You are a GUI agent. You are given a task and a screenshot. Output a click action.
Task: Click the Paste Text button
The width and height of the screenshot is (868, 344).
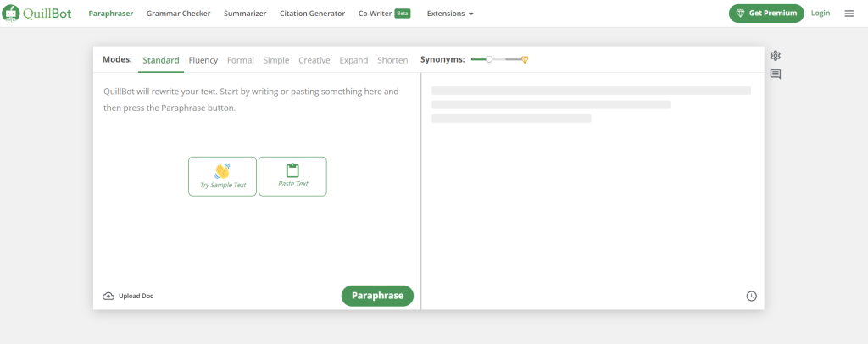[x=292, y=176]
